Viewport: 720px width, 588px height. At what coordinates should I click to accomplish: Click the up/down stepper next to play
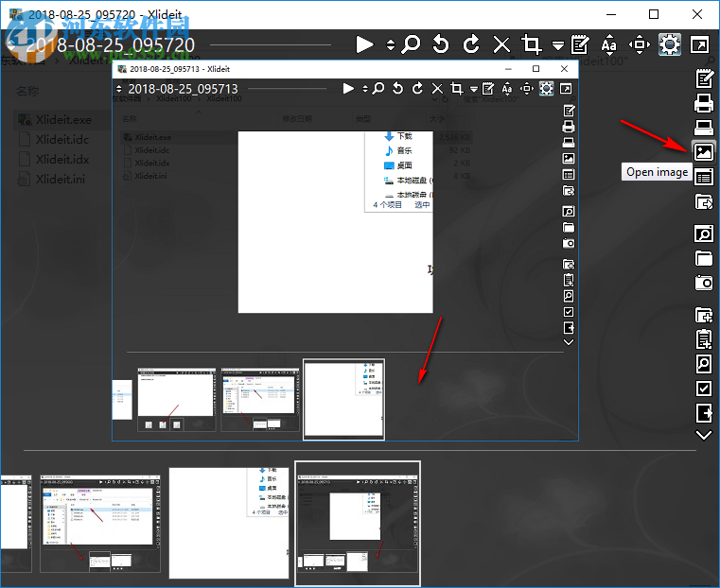pos(391,44)
